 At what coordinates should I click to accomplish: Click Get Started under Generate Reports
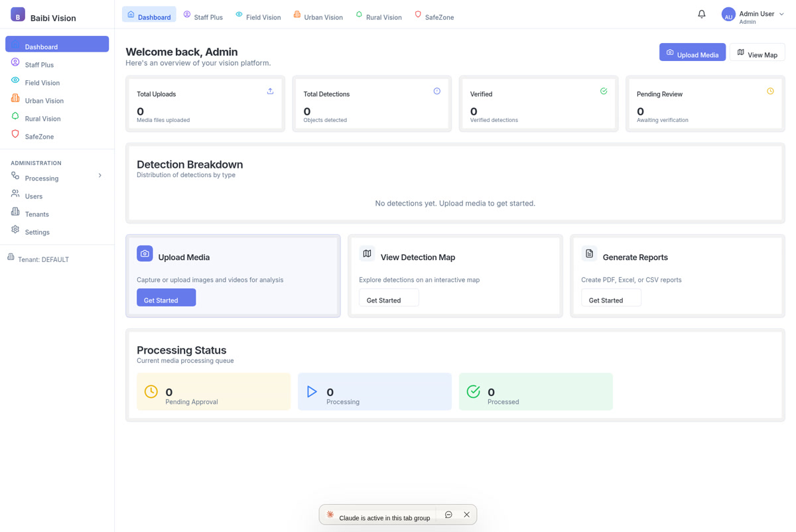[x=610, y=299]
